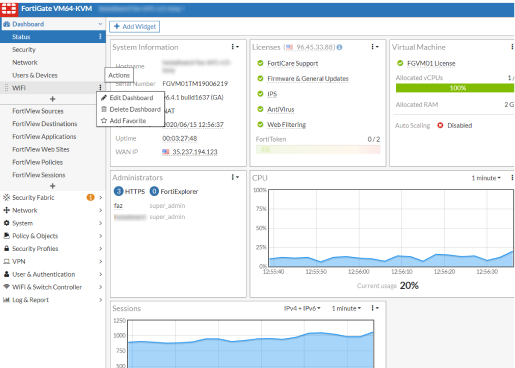This screenshot has height=368, width=515.
Task: Click the Add Widget button
Action: 135,27
